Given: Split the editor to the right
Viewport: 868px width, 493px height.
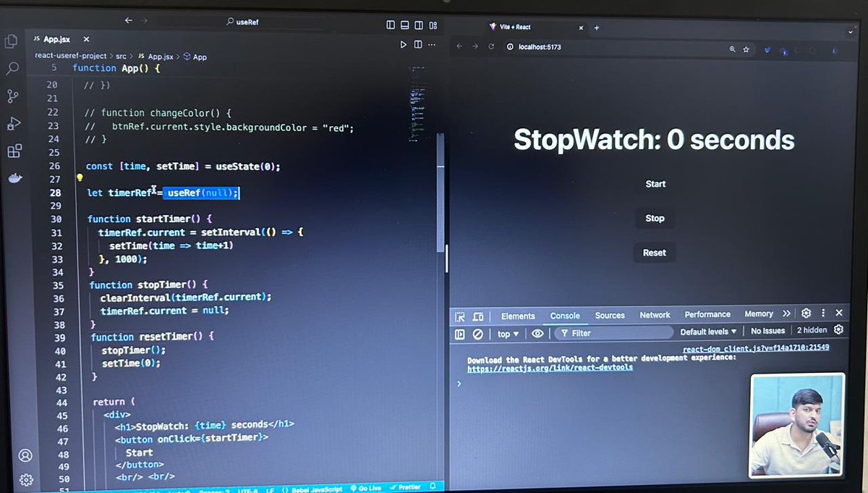Looking at the screenshot, I should pyautogui.click(x=417, y=45).
